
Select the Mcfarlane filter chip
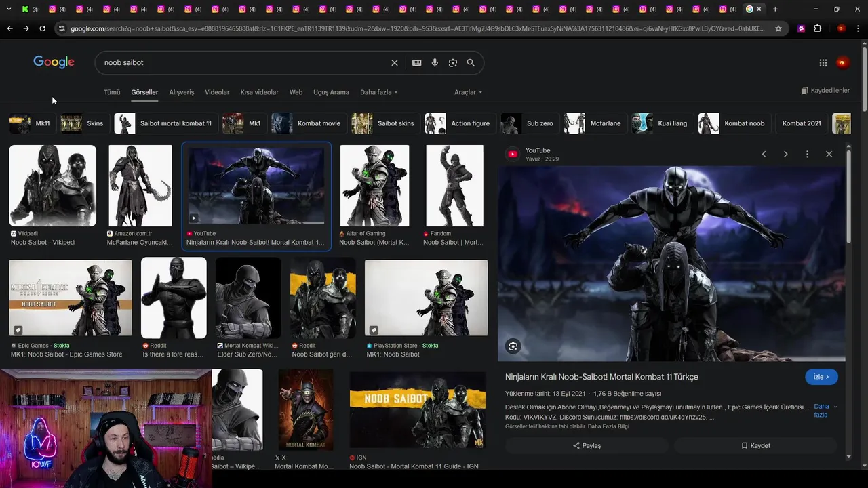[x=595, y=123]
